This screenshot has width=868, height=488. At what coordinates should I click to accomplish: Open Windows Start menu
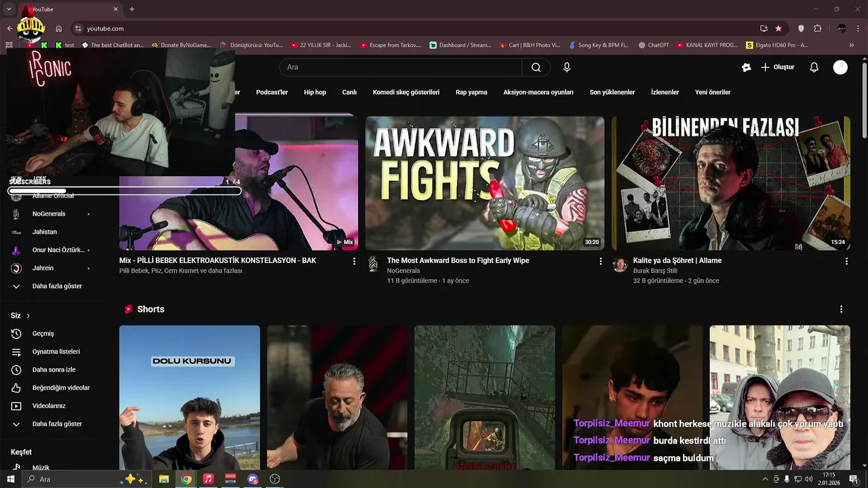[11, 479]
